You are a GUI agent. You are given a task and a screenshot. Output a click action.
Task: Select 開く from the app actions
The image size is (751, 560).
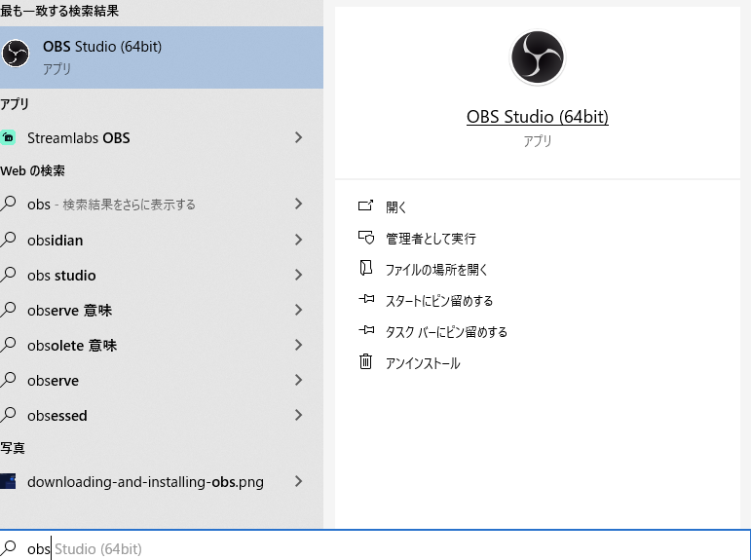tap(396, 206)
